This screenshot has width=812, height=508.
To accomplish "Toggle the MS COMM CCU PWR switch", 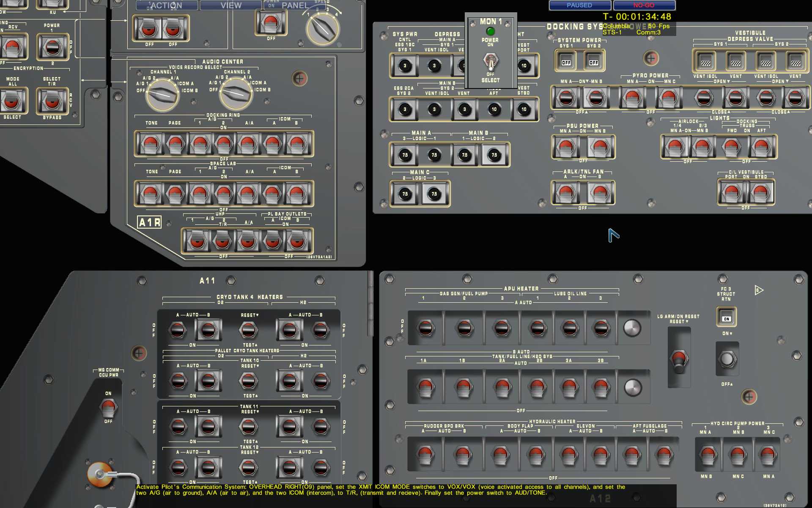I will (x=108, y=407).
